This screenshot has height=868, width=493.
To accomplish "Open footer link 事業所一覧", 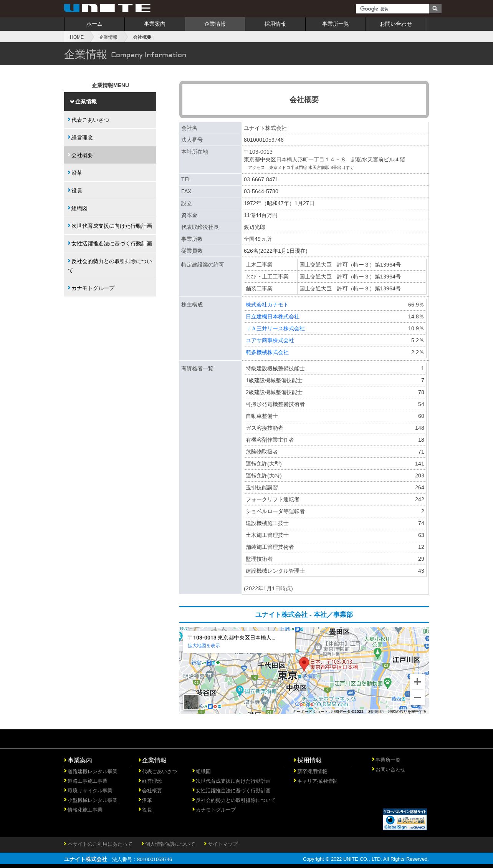I will click(x=388, y=760).
